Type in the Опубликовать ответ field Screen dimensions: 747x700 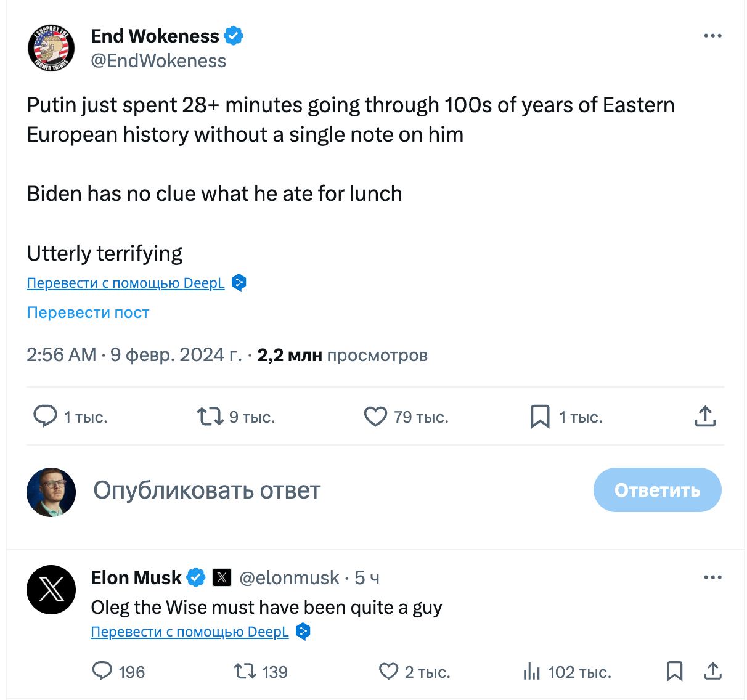point(308,490)
